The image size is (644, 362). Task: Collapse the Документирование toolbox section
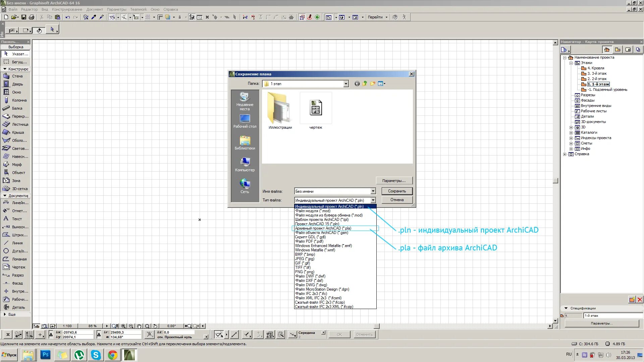[5, 196]
